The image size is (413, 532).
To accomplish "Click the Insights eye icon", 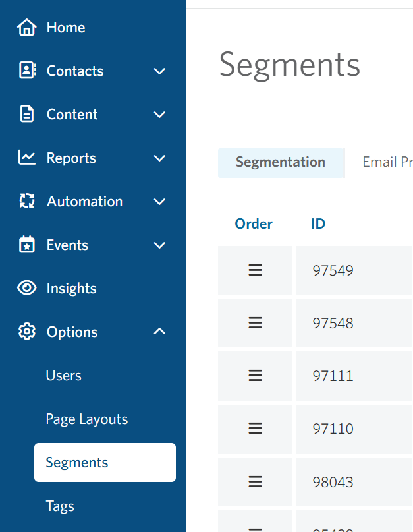I will coord(27,288).
